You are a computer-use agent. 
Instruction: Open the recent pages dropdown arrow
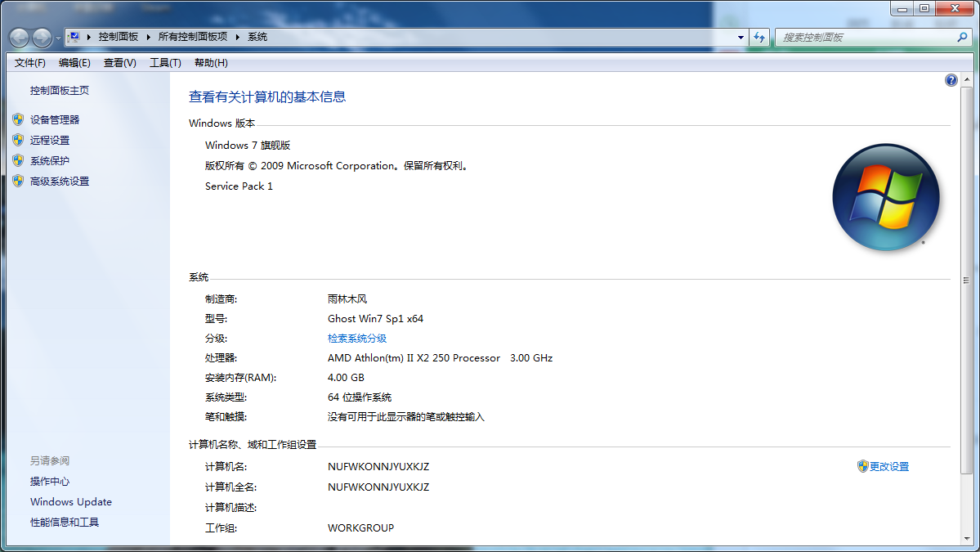[58, 38]
